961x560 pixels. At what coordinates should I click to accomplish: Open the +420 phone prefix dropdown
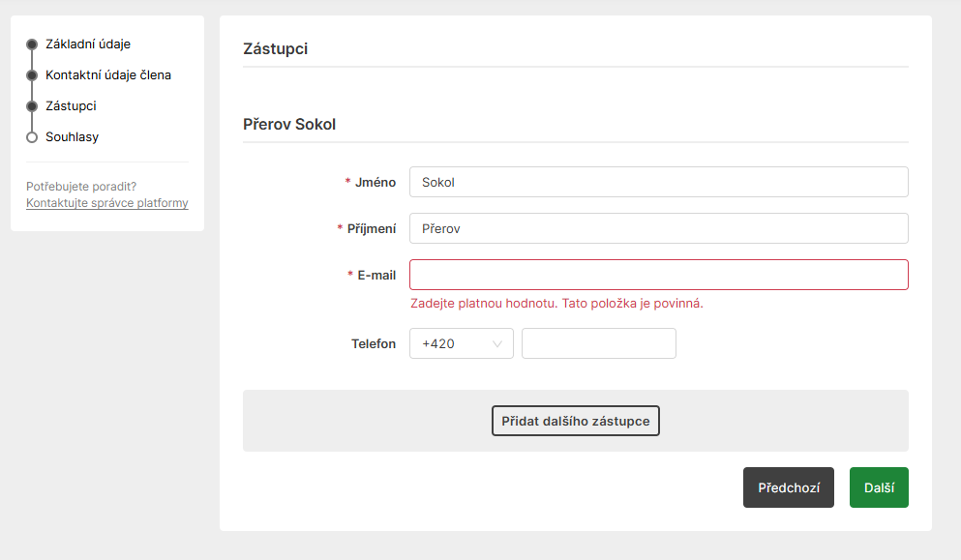click(x=461, y=343)
